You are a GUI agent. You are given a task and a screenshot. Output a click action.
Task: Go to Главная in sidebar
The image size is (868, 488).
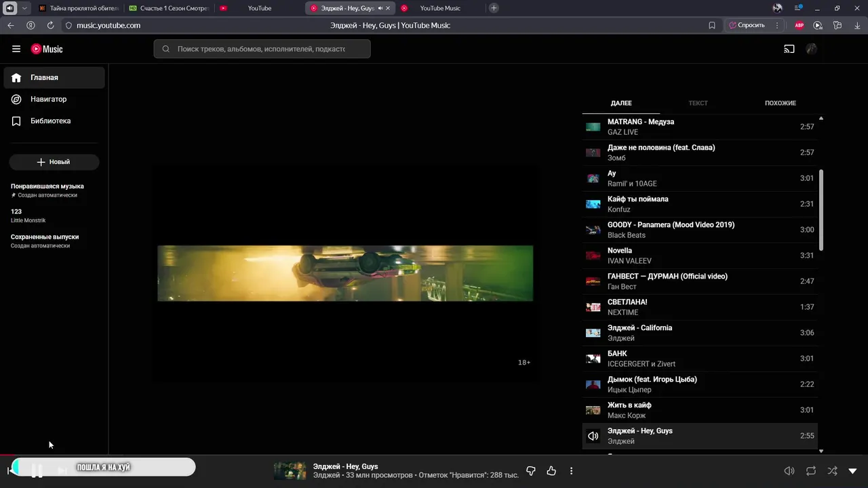click(x=54, y=77)
